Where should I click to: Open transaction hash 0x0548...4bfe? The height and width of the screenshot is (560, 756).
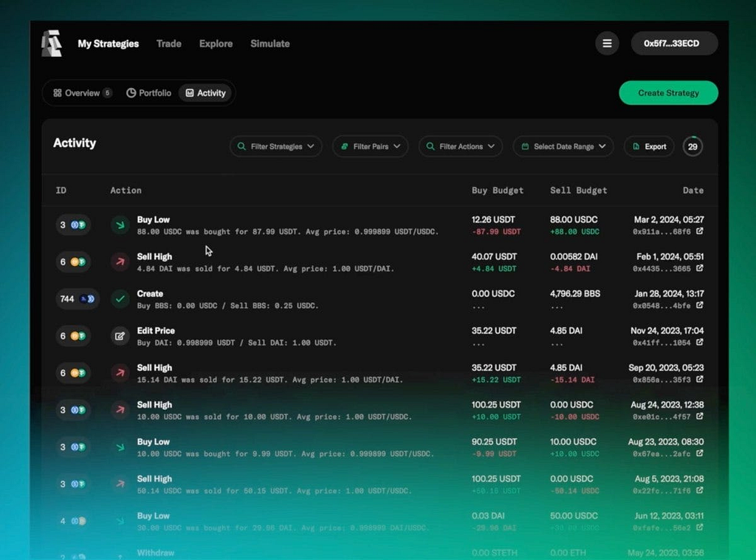(x=661, y=306)
